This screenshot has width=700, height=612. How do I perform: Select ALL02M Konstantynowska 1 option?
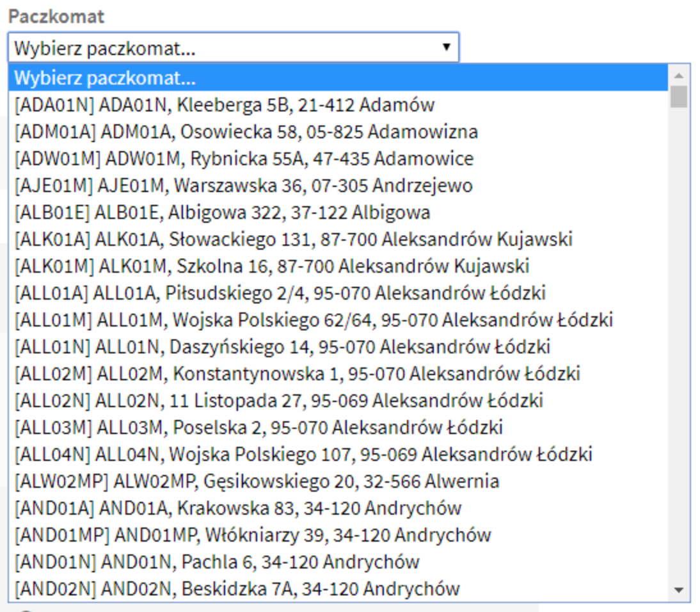point(297,374)
